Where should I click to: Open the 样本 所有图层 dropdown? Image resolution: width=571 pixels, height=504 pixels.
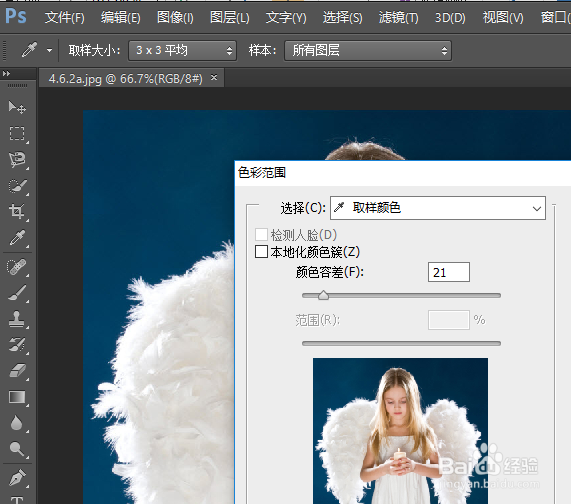pyautogui.click(x=368, y=50)
